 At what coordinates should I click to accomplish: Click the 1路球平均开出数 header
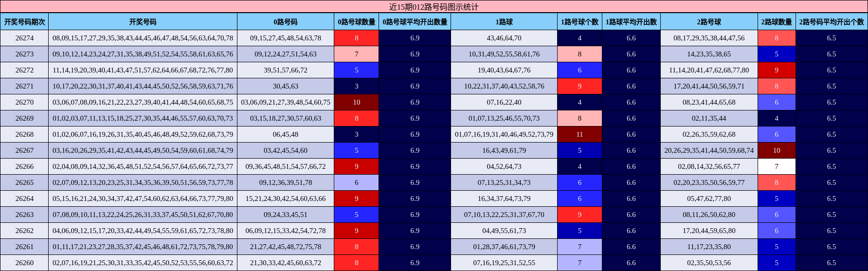(631, 22)
